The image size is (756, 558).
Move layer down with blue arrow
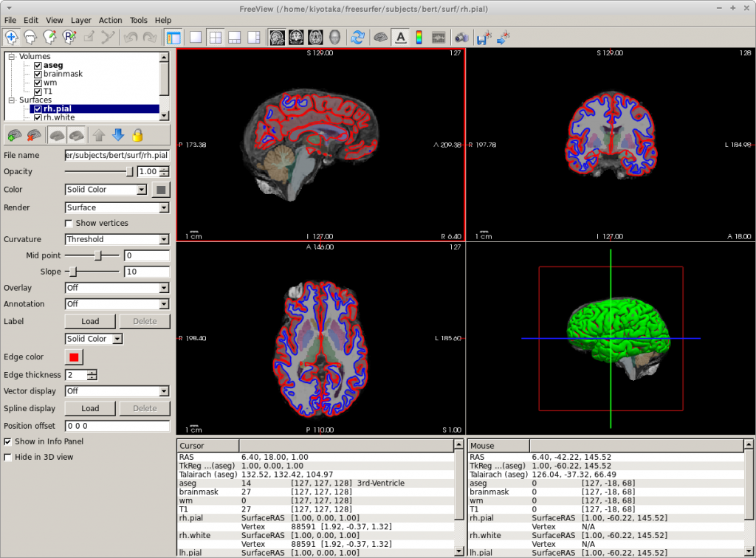pyautogui.click(x=117, y=135)
